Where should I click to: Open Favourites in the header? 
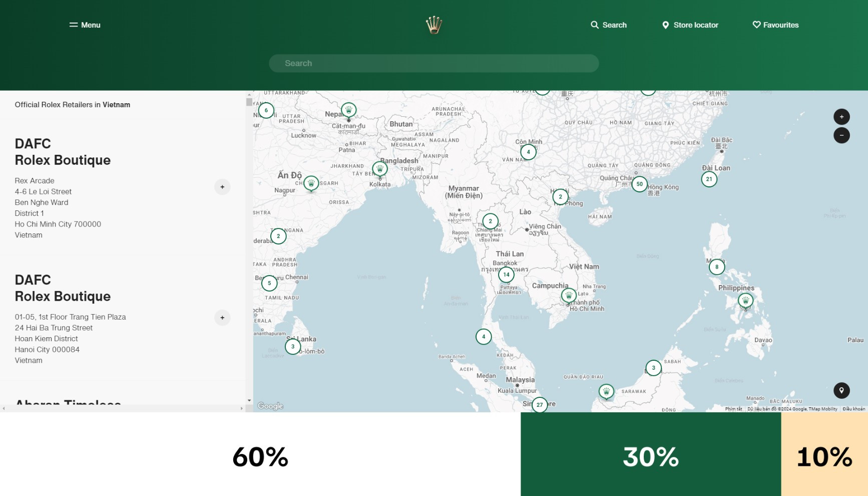click(775, 25)
